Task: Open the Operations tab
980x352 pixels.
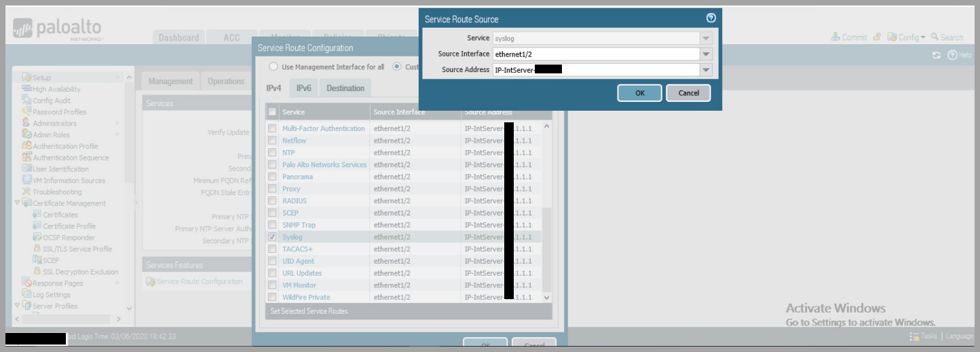Action: tap(226, 81)
